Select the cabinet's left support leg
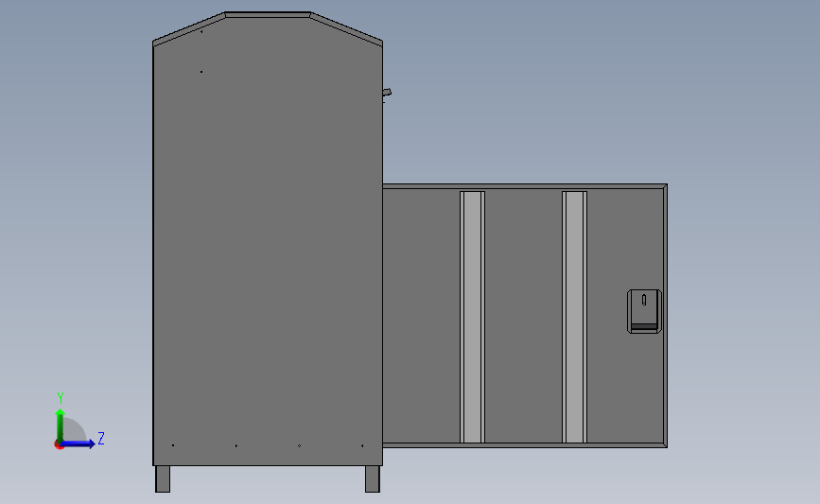Screen dimensions: 820x504 coord(163,478)
